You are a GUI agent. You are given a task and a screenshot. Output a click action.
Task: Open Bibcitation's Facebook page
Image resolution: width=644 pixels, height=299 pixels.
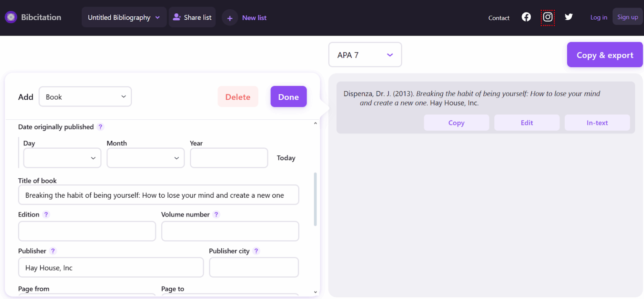click(526, 17)
